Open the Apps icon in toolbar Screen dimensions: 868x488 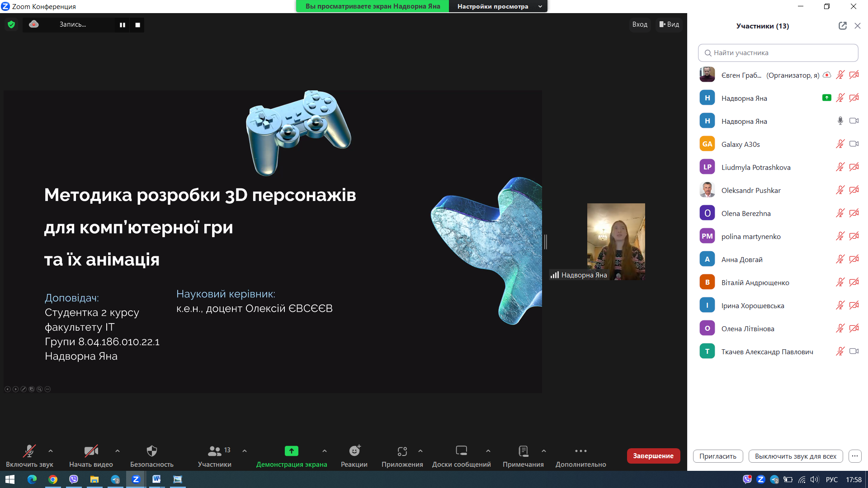click(x=402, y=451)
